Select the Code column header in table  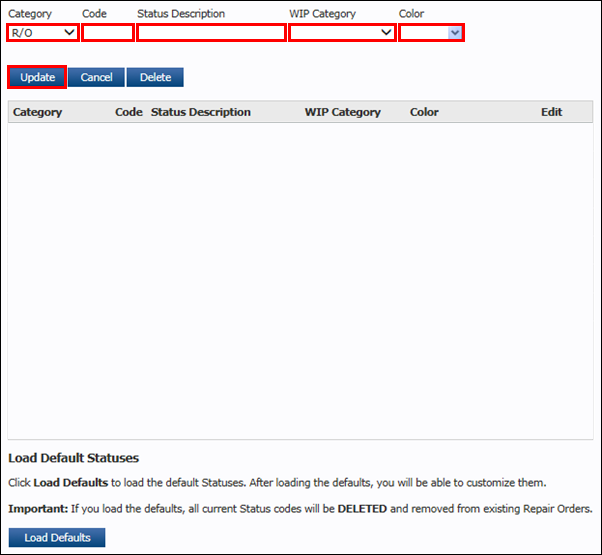(x=129, y=112)
